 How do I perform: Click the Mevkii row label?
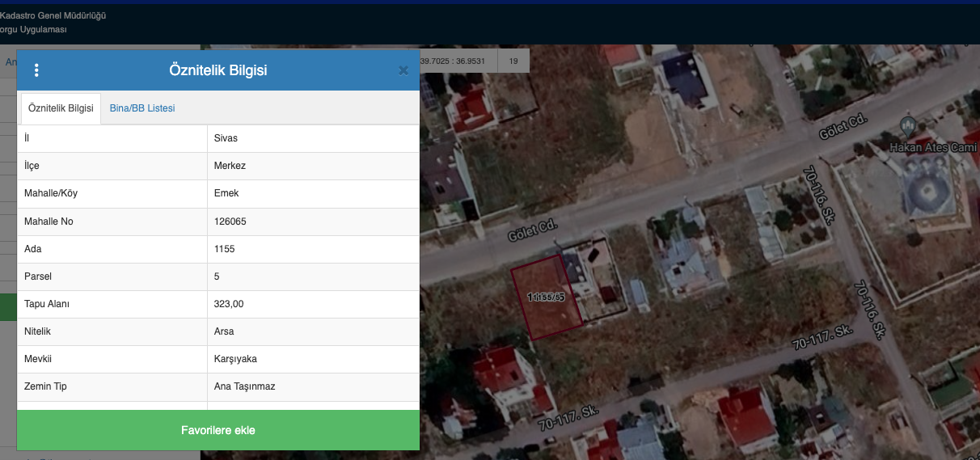[37, 359]
